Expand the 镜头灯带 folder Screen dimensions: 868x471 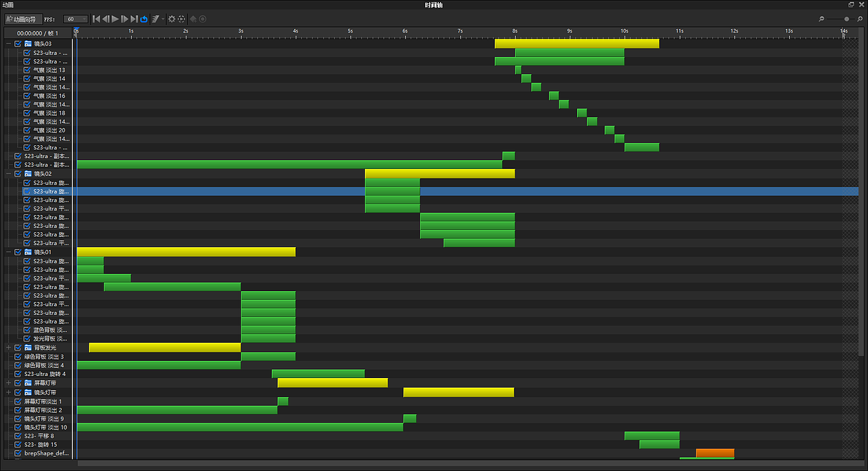pos(9,392)
